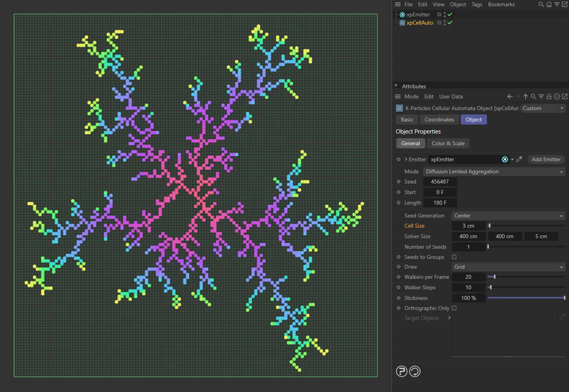
Task: Open the Seed Generation dropdown set to Center
Action: click(508, 216)
